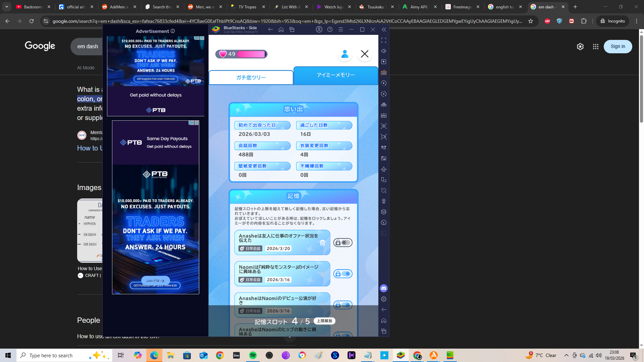Lock the 2026/3/20 job offer memory

point(343,243)
